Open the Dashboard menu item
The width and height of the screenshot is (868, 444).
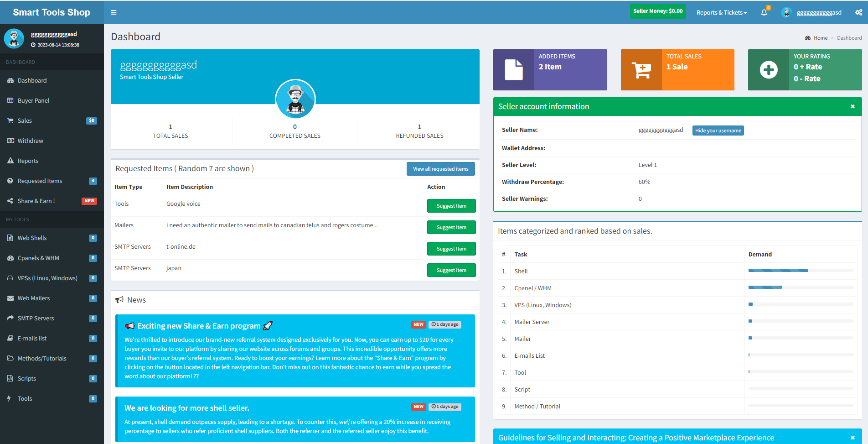point(52,80)
